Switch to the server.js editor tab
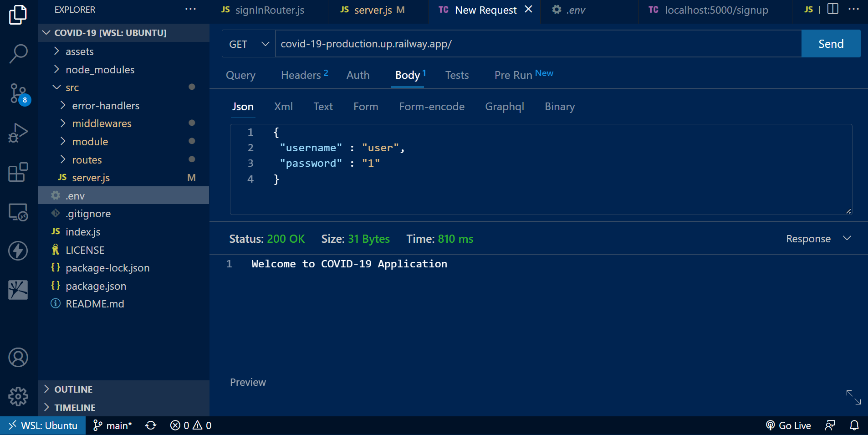The width and height of the screenshot is (868, 435). (x=378, y=10)
